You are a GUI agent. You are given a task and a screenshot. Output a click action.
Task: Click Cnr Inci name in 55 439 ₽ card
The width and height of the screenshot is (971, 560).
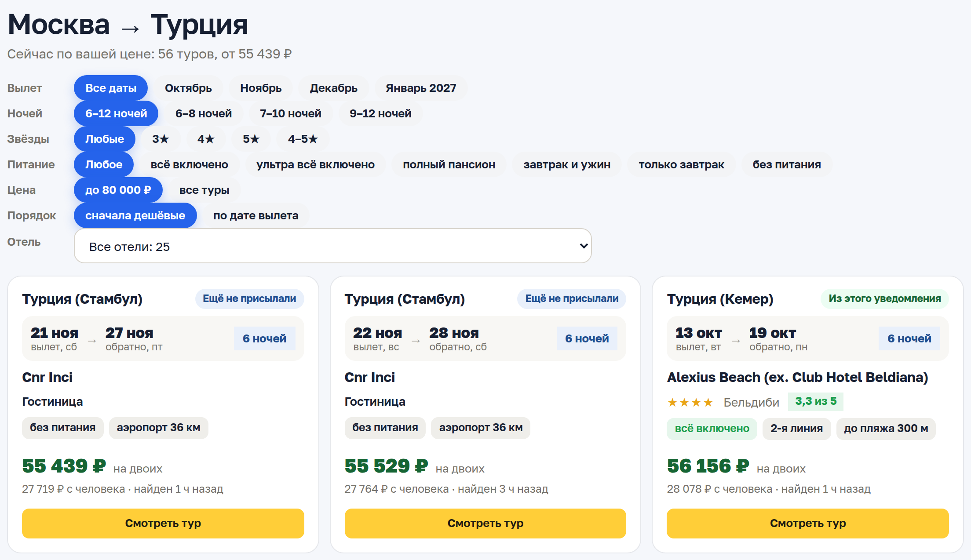click(x=47, y=377)
